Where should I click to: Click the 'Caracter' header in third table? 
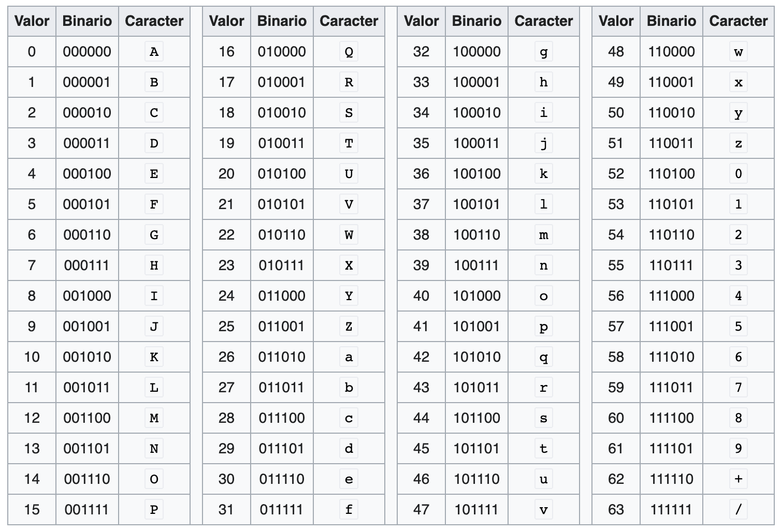click(x=543, y=21)
